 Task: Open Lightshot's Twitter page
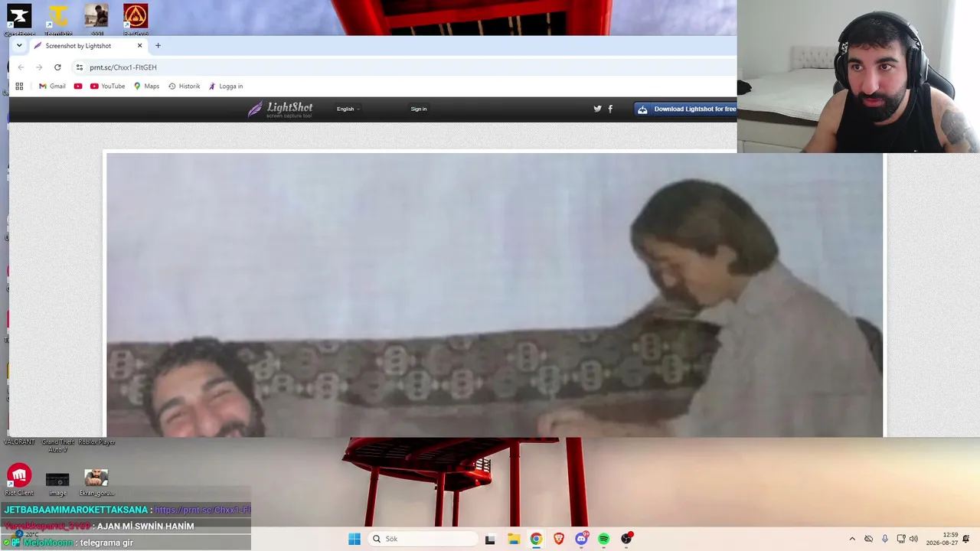coord(597,109)
